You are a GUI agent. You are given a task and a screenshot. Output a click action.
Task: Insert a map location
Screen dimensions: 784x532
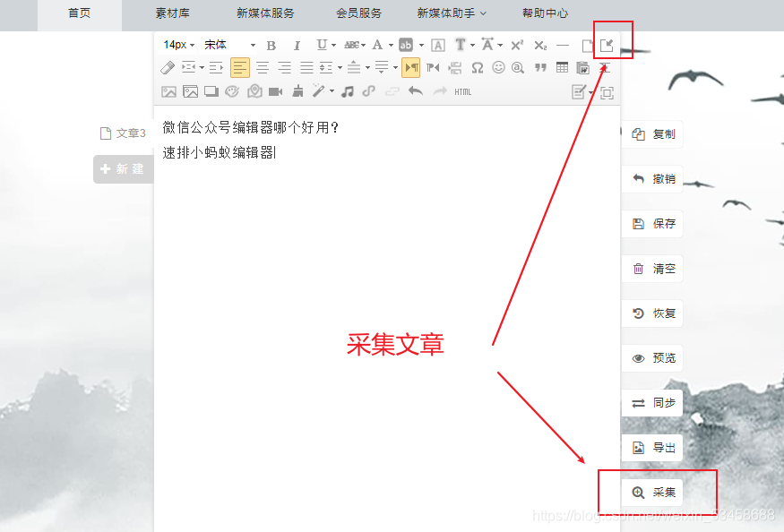[x=254, y=91]
